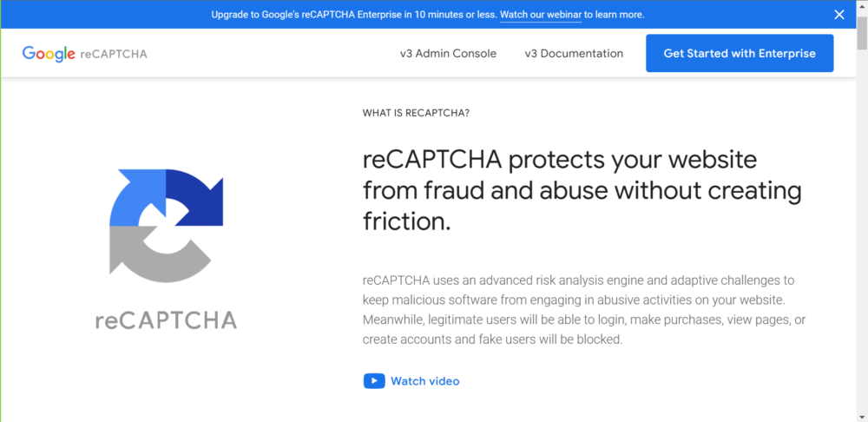Image resolution: width=868 pixels, height=422 pixels.
Task: Go to v3 Documentation
Action: pos(574,54)
